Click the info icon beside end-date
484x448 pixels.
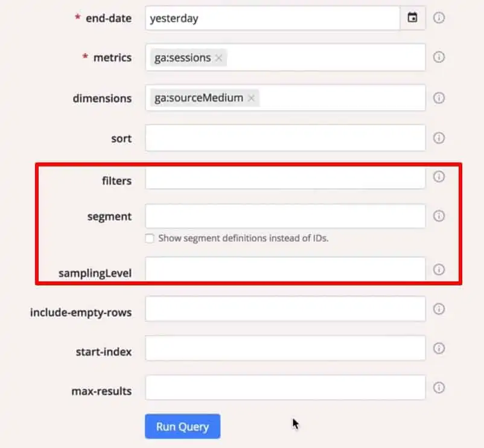click(x=439, y=18)
